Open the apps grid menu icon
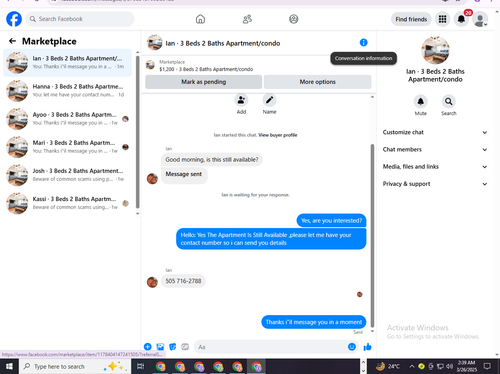 pyautogui.click(x=442, y=19)
